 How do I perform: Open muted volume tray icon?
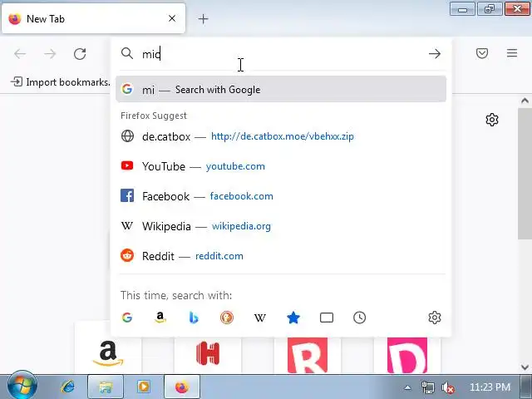(448, 387)
